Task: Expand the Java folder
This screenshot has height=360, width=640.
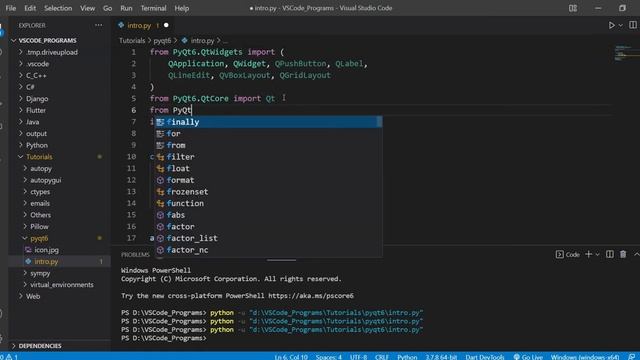Action: (x=32, y=122)
